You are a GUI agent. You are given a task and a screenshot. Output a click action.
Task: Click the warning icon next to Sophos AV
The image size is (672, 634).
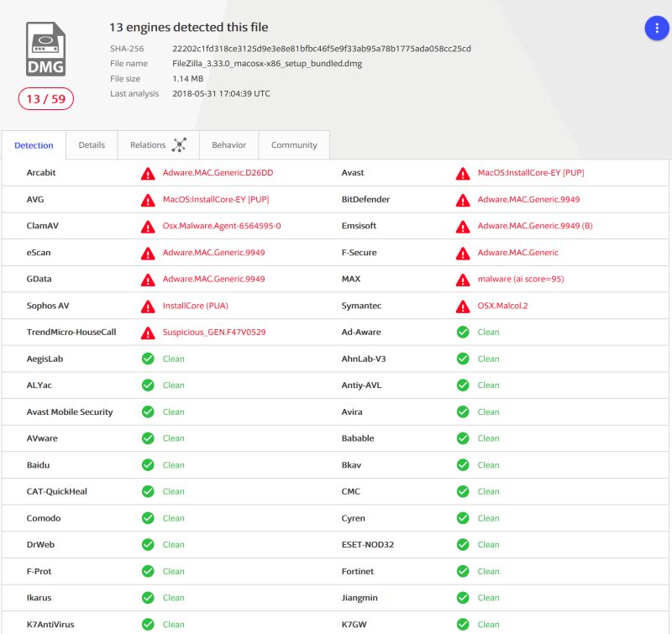click(x=148, y=306)
